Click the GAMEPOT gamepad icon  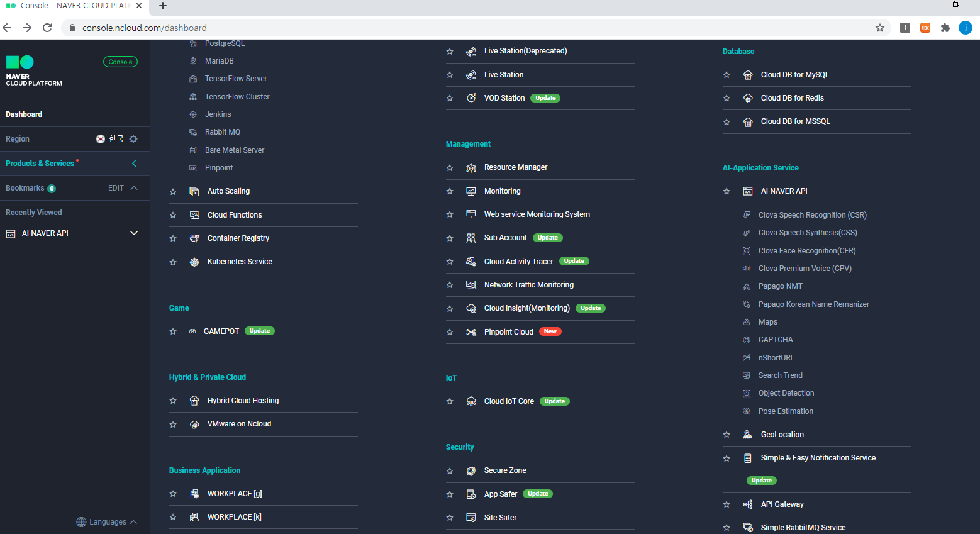[192, 331]
